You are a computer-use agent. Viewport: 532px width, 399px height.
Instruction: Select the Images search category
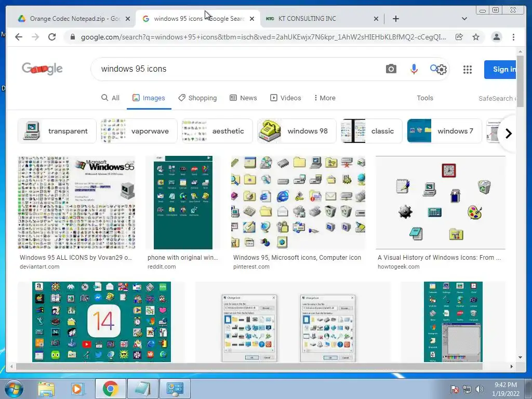tap(149, 98)
